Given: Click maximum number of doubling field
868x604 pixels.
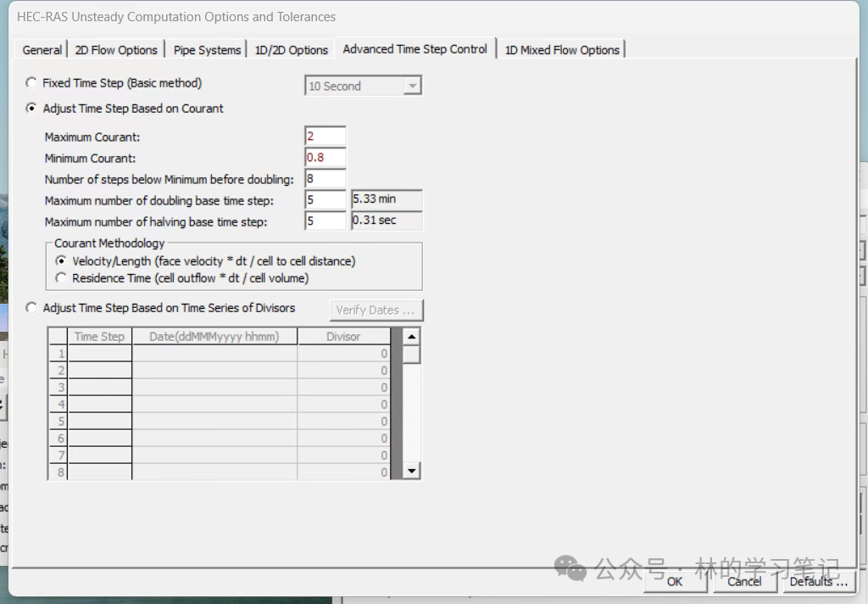Looking at the screenshot, I should click(325, 200).
